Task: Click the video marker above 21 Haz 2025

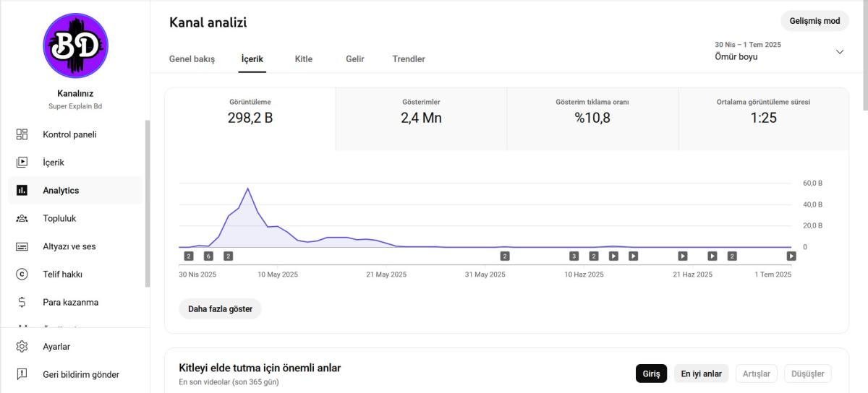Action: point(682,256)
